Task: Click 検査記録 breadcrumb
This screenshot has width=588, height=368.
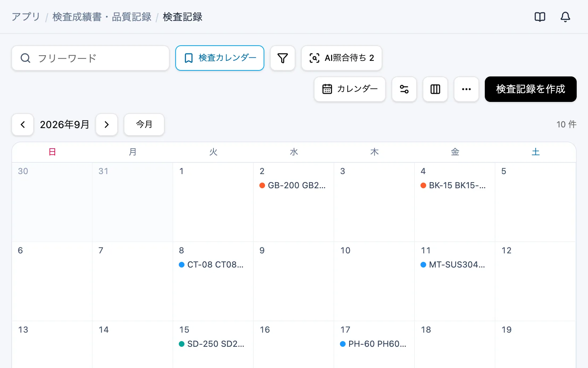Action: (x=182, y=17)
